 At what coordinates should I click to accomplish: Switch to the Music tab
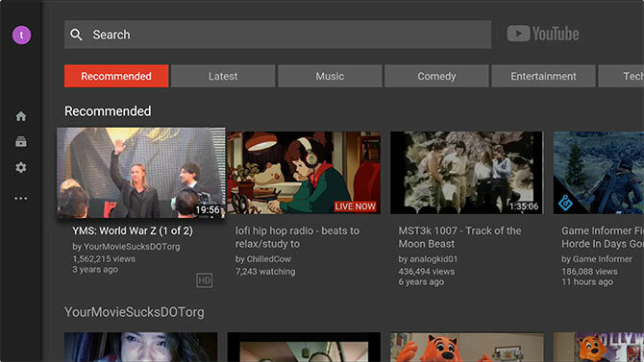tap(330, 76)
